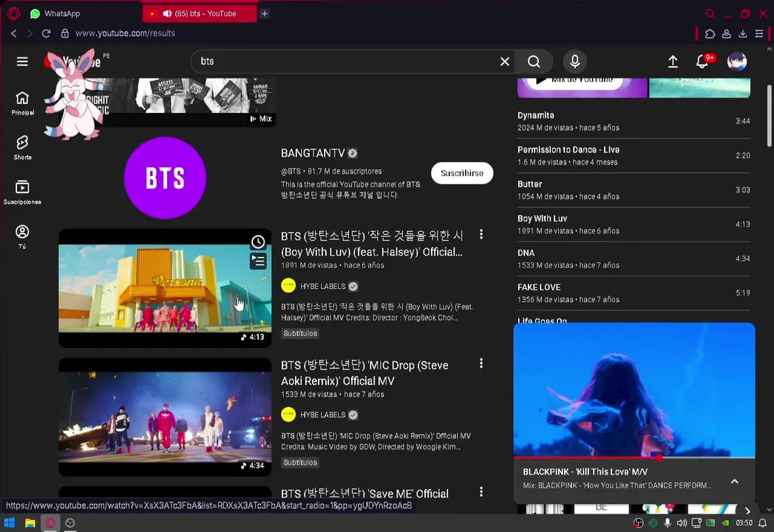
Task: Go forward in browser history
Action: [x=30, y=33]
